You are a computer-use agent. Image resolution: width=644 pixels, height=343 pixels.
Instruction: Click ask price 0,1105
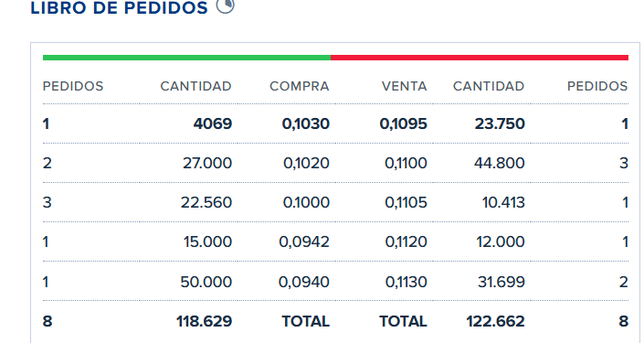click(x=406, y=202)
